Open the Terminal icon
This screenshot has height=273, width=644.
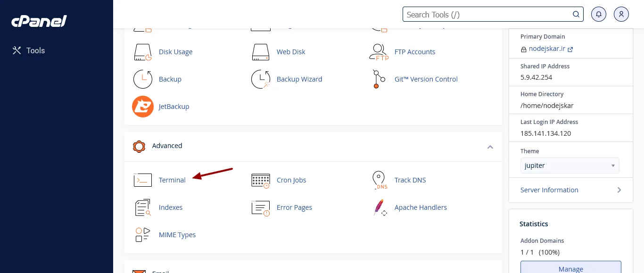click(143, 180)
